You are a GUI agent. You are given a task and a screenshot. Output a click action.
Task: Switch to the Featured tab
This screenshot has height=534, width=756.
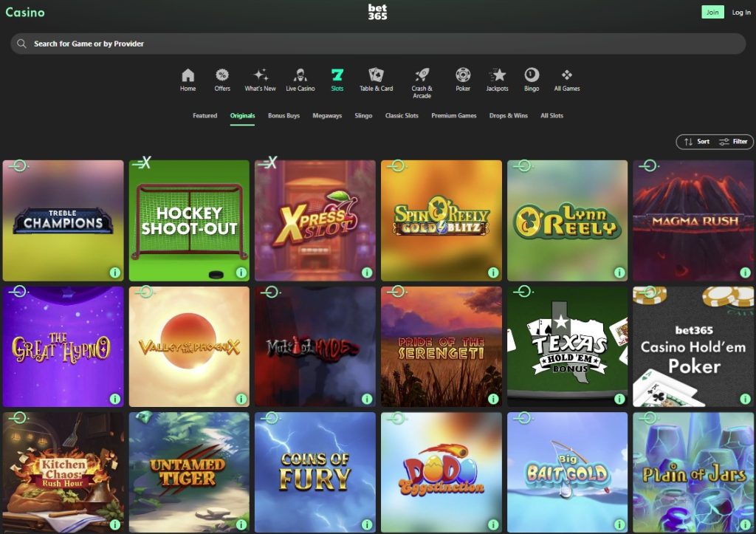pos(205,116)
